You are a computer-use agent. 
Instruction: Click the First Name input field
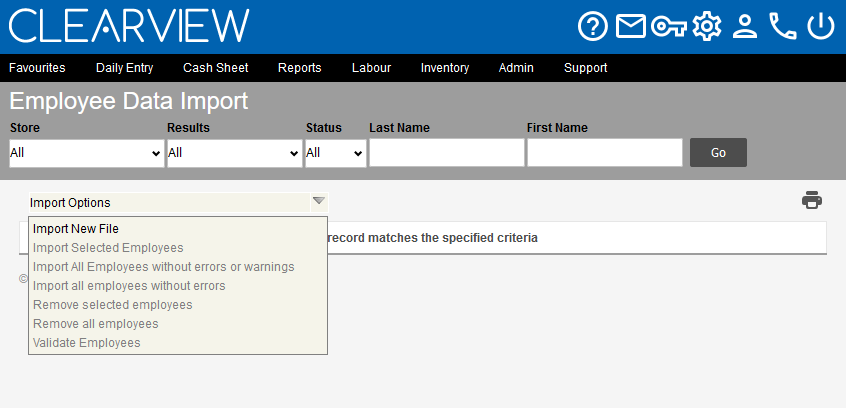coord(605,153)
